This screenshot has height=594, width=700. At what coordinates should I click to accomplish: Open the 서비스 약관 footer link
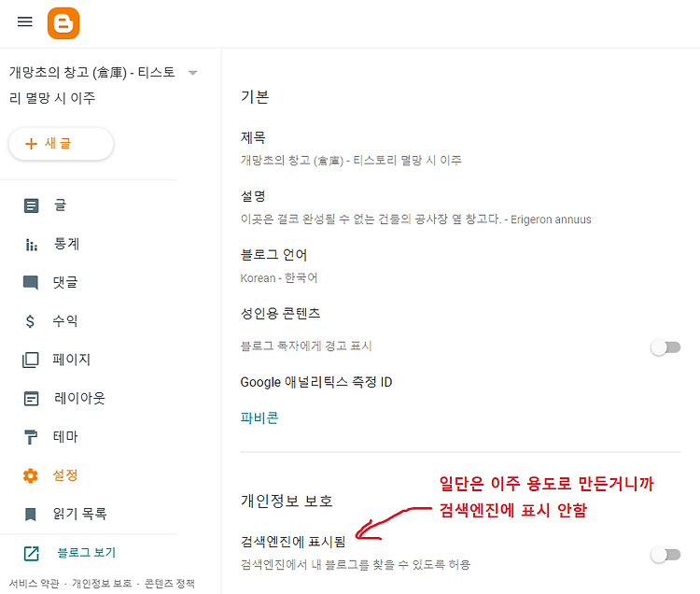pos(34,584)
